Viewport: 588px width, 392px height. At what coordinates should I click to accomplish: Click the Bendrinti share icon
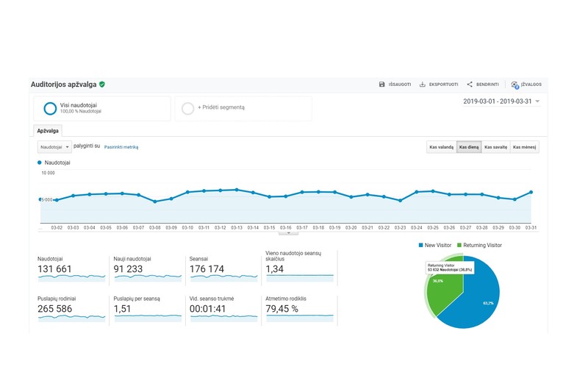[470, 85]
